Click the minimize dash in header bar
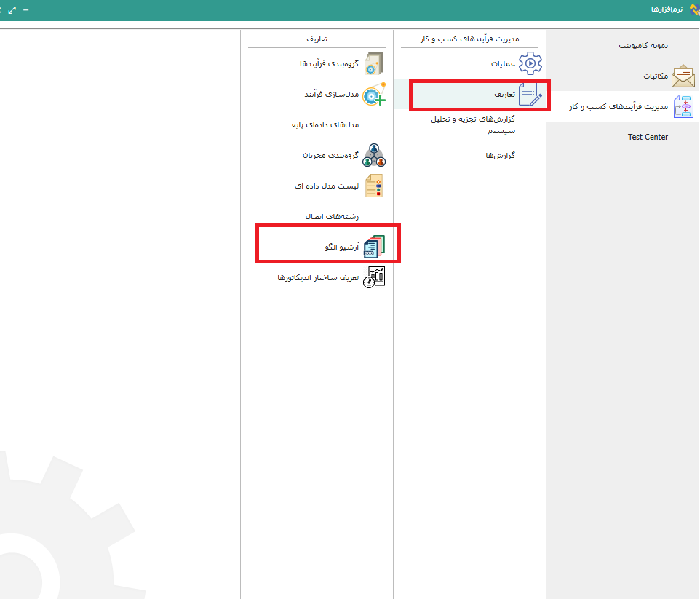This screenshot has height=599, width=700. point(26,9)
